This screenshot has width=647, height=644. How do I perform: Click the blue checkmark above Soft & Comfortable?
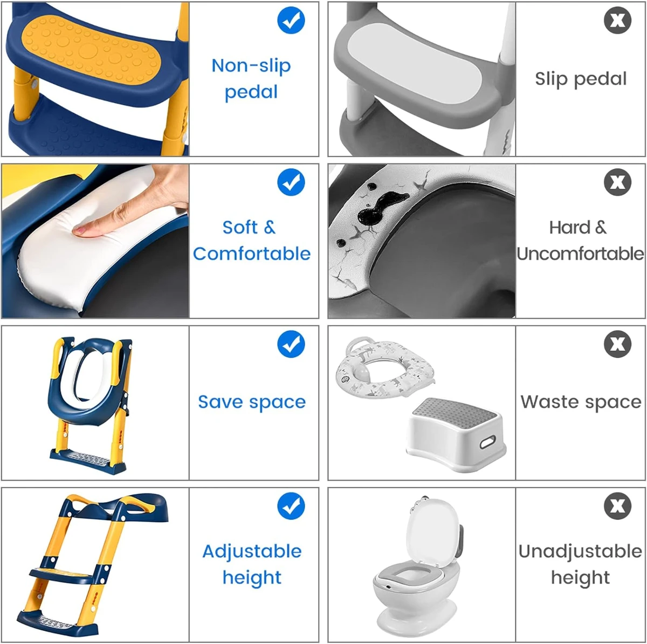(291, 182)
